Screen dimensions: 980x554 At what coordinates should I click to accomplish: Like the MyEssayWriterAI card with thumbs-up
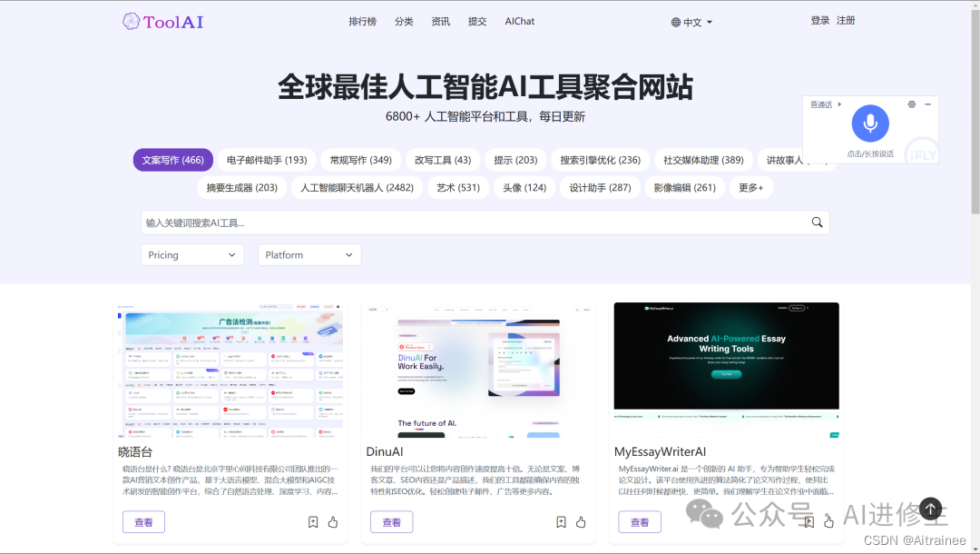tap(828, 522)
